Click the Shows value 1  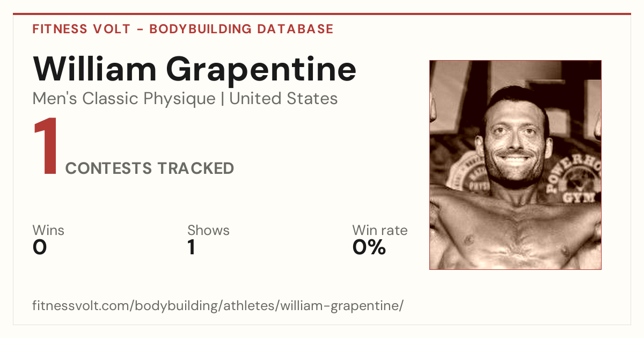tap(191, 247)
